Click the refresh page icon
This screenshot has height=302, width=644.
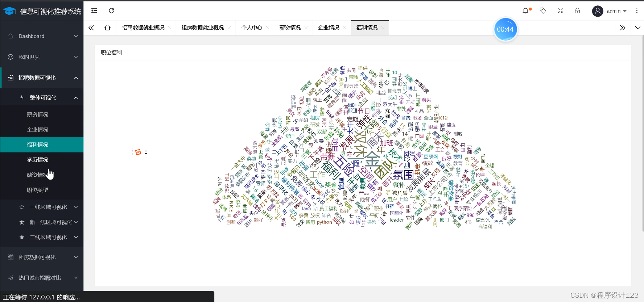coord(112,11)
